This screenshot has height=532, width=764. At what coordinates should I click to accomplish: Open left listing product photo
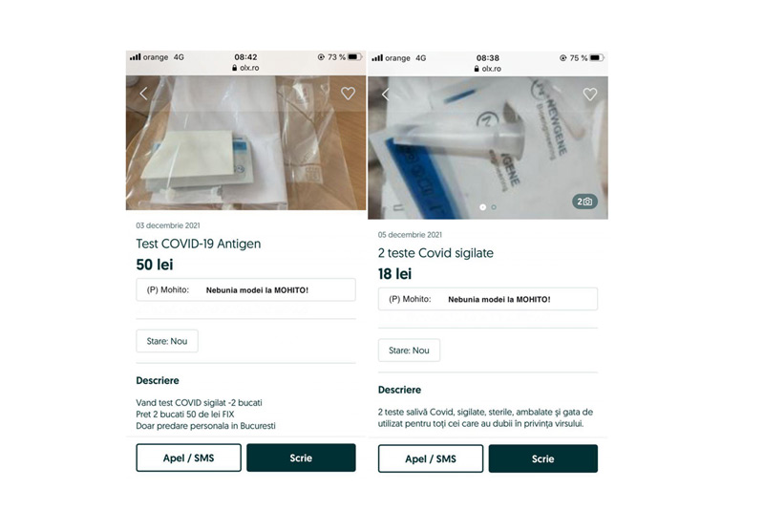tap(245, 143)
